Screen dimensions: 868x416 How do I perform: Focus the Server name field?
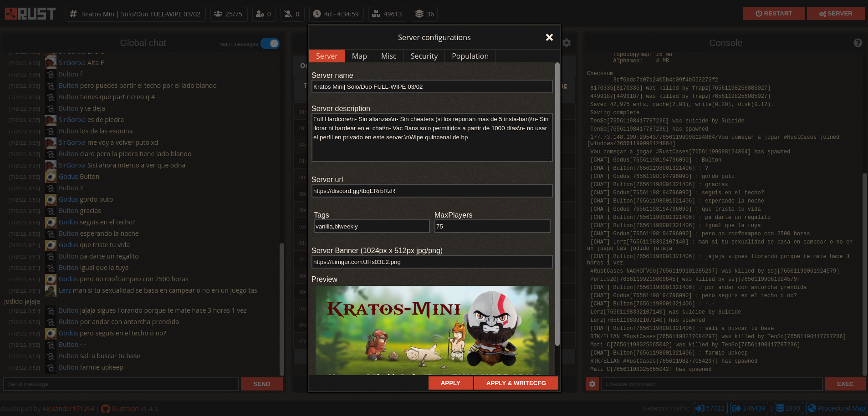432,86
